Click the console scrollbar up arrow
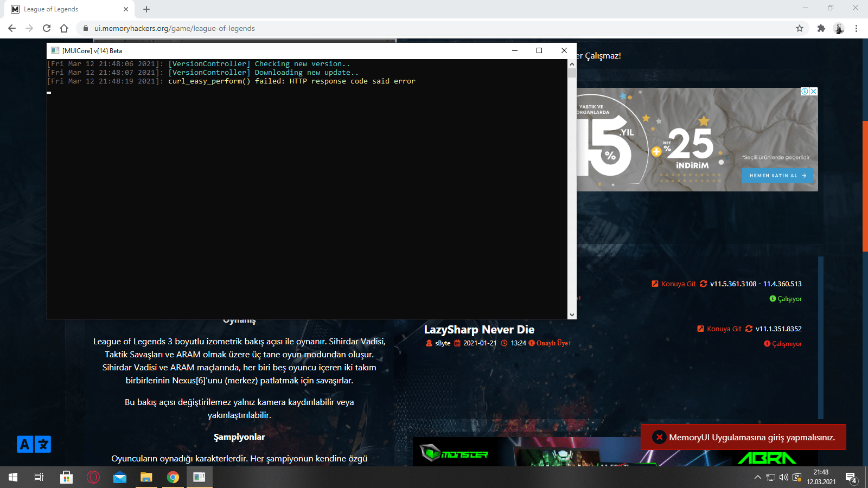 tap(572, 63)
